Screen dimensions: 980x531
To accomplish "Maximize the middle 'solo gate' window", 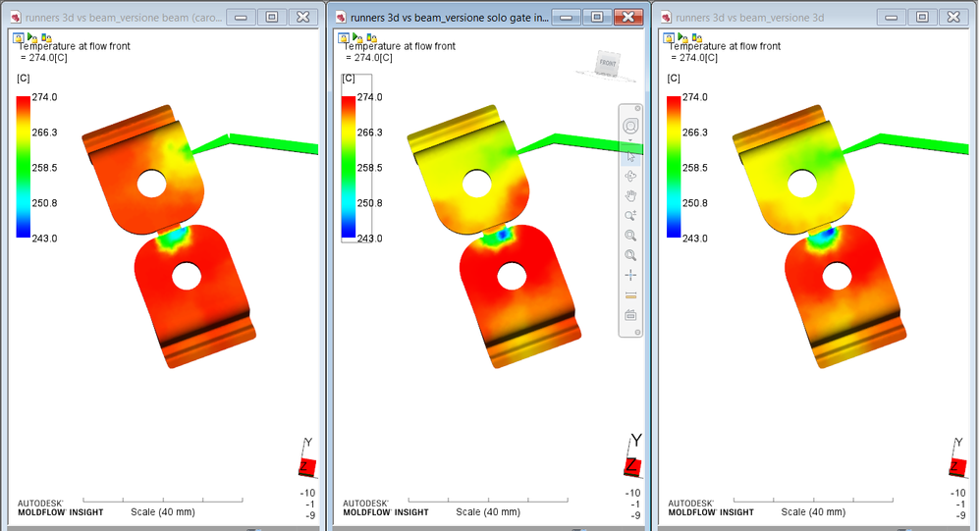I will click(597, 18).
